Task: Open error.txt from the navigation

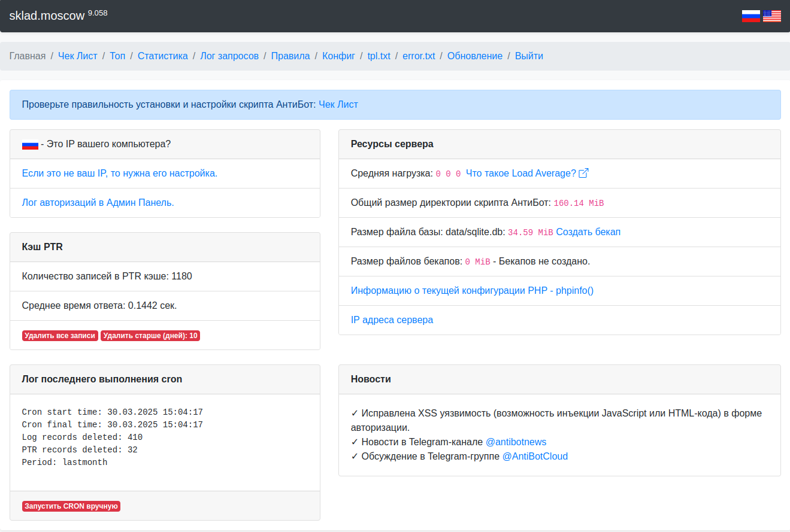Action: tap(419, 56)
